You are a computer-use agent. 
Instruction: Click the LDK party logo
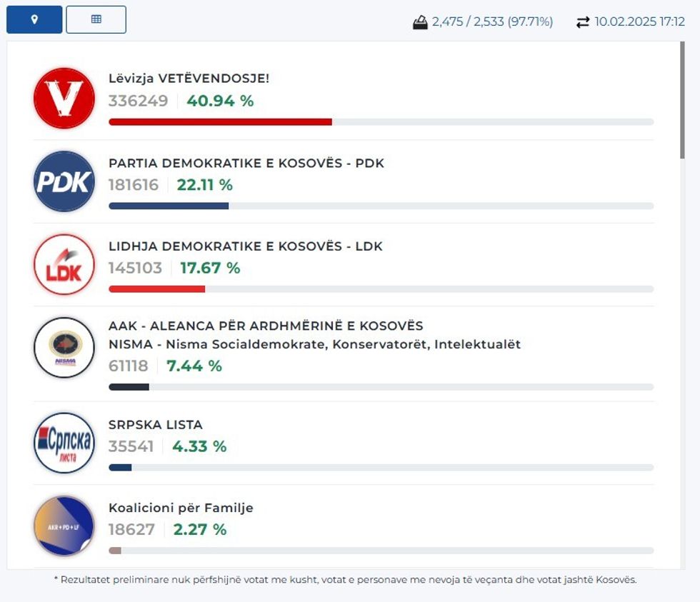(x=64, y=264)
